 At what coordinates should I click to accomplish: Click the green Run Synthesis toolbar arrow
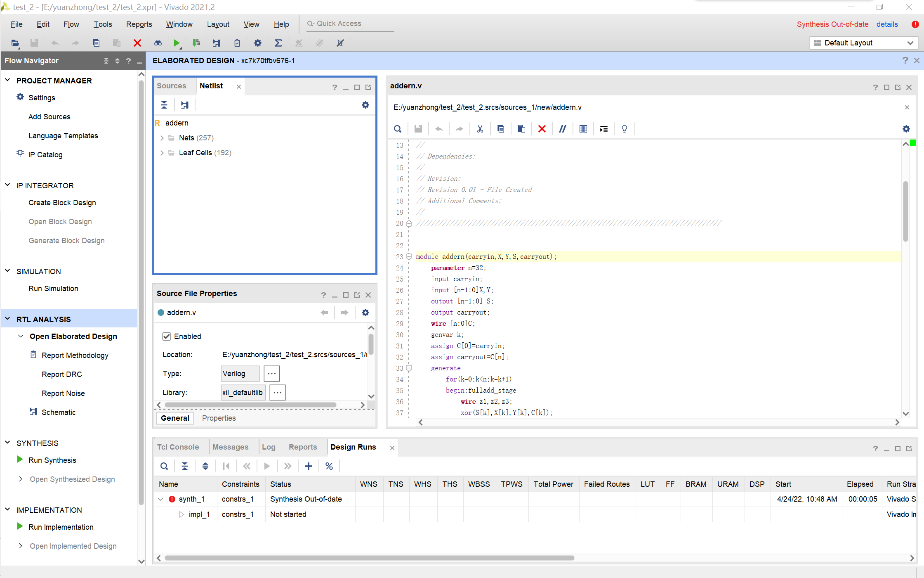(x=177, y=43)
